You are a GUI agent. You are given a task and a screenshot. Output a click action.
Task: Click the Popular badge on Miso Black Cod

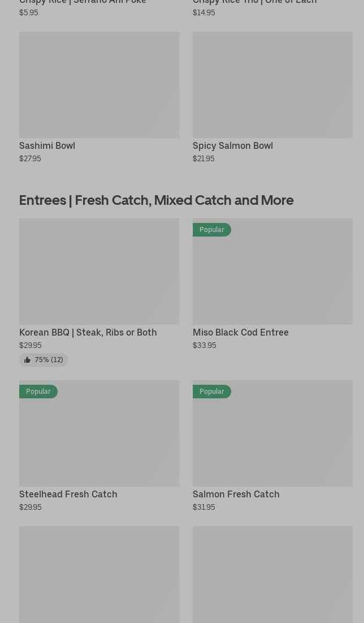[212, 230]
